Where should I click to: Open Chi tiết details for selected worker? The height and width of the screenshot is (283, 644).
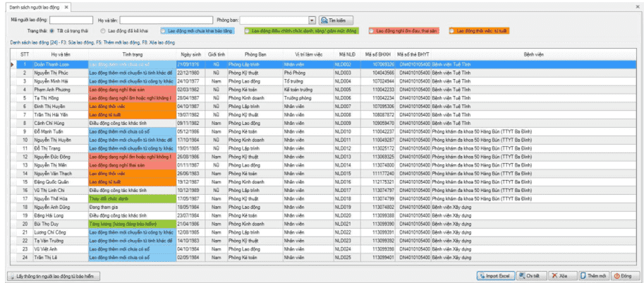(x=531, y=275)
